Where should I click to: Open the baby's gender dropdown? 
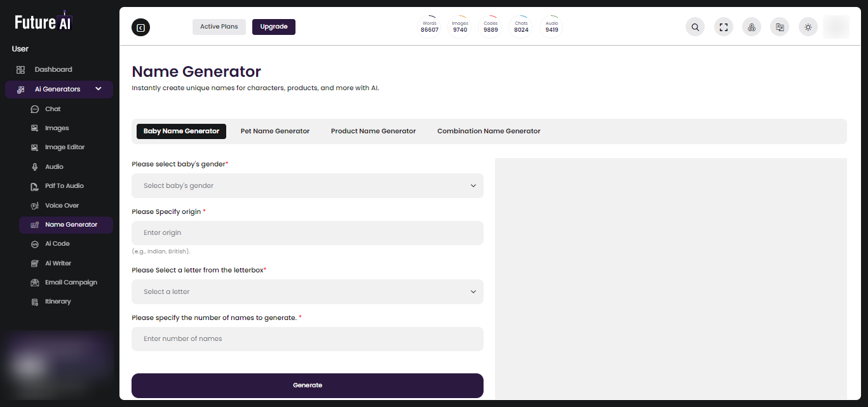[307, 185]
